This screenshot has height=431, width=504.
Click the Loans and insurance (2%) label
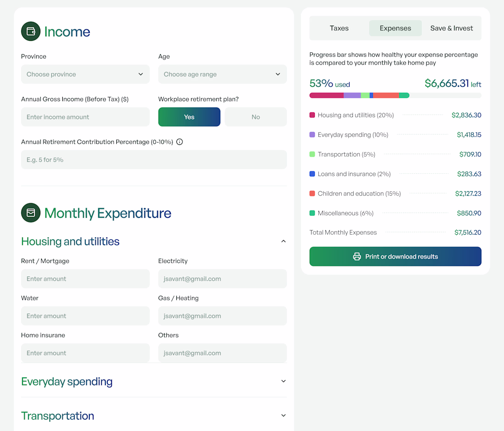tap(354, 174)
